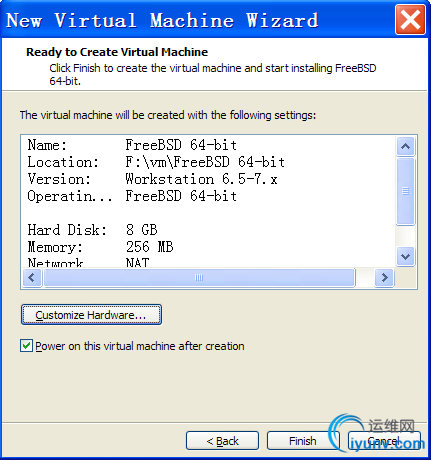Click the horizontal scroll-right arrow
This screenshot has width=431, height=460.
[x=384, y=277]
